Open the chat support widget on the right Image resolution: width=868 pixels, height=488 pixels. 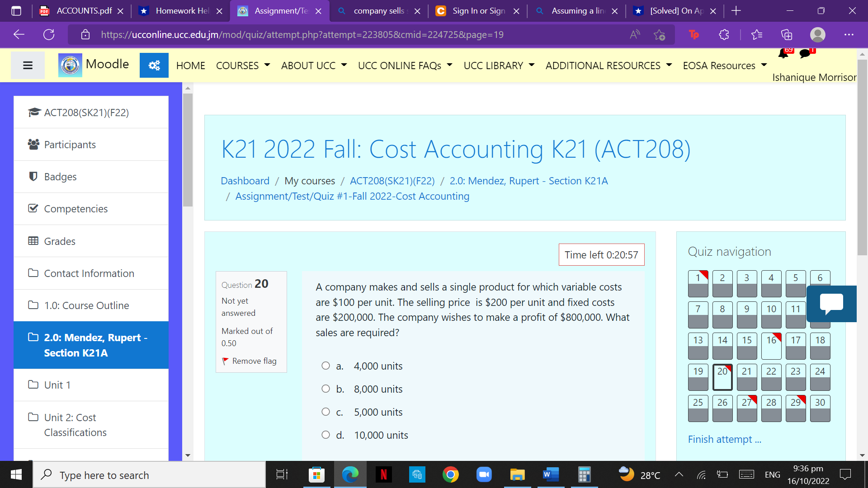[x=831, y=304]
